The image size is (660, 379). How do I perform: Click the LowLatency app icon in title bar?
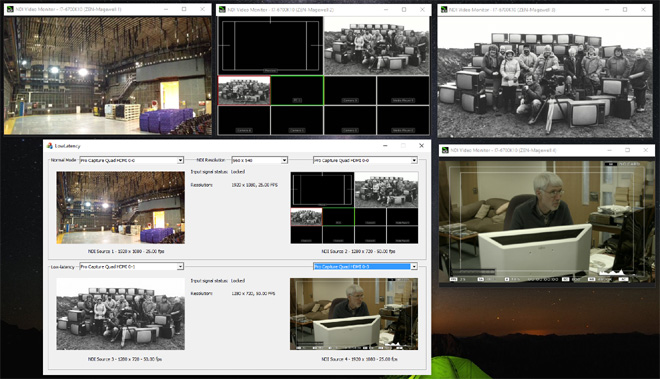50,146
